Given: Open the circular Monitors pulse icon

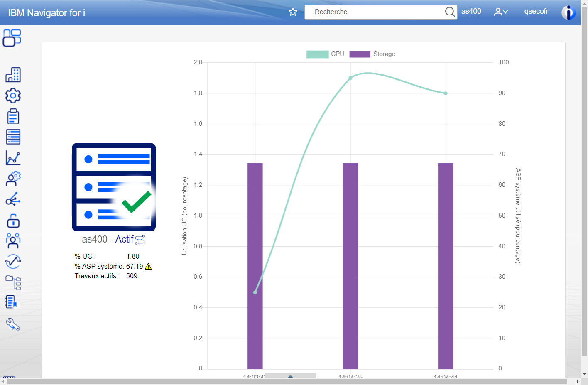Looking at the screenshot, I should pos(13,262).
